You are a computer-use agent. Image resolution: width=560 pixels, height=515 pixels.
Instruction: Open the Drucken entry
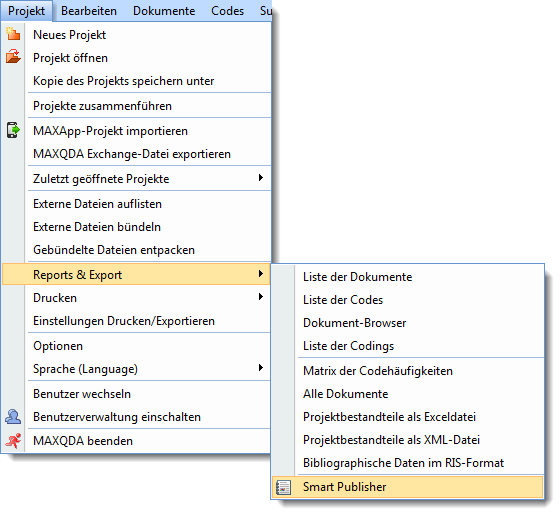136,298
